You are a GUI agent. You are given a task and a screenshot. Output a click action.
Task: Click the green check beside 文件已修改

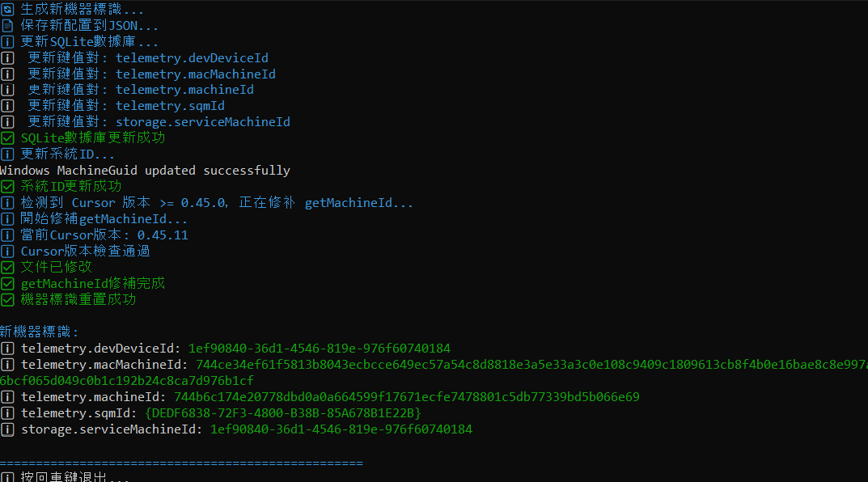coord(7,267)
